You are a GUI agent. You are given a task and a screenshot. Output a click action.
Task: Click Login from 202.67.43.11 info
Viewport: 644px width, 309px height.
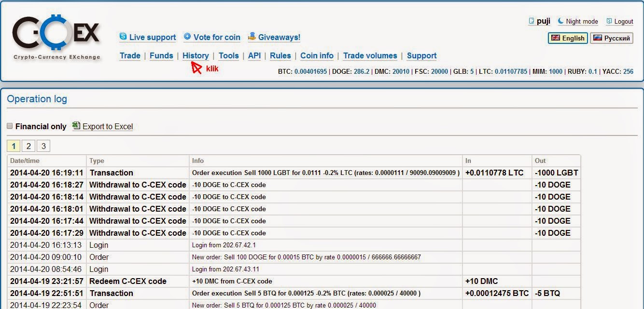225,269
